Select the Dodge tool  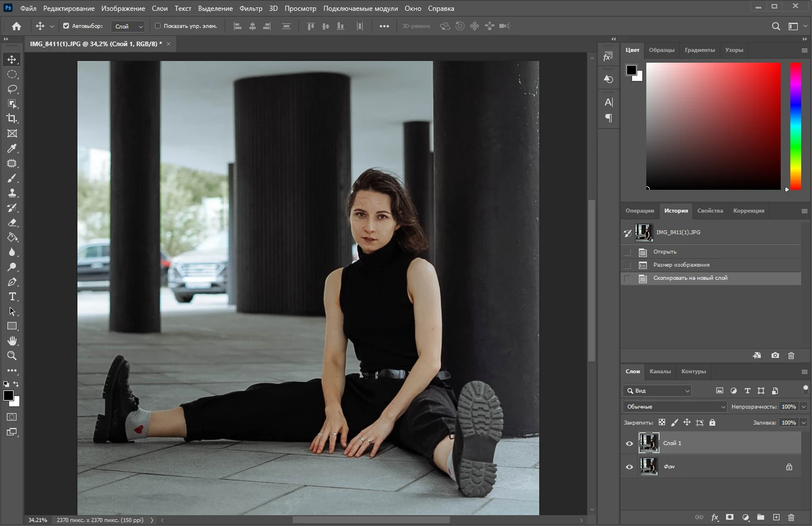pos(12,267)
